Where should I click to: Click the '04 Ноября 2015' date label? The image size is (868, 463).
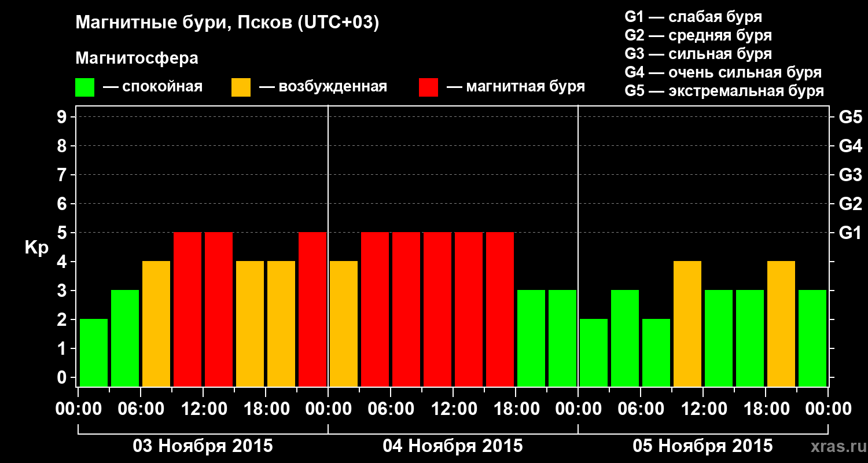tap(453, 446)
